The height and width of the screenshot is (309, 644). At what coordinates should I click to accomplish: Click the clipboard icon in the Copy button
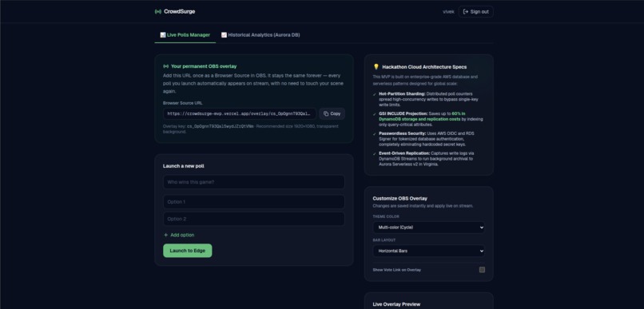click(x=326, y=113)
